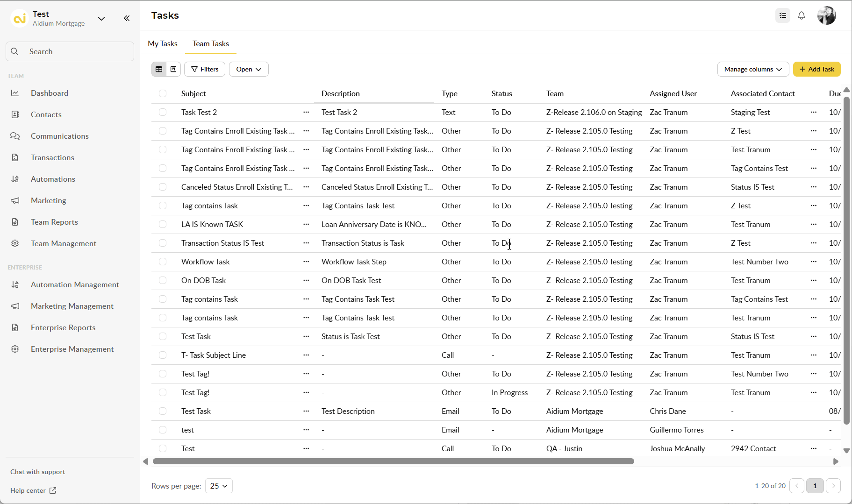This screenshot has width=852, height=504.
Task: Click the horizontal scrollbar of tasks table
Action: [393, 461]
